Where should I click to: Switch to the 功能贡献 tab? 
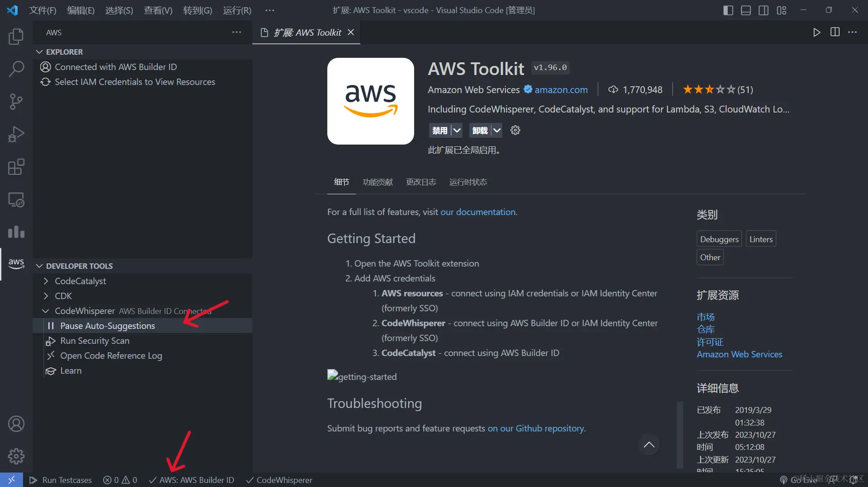click(377, 182)
